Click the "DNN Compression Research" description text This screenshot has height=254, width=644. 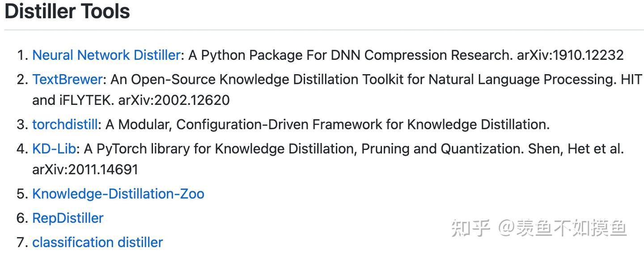click(x=421, y=55)
